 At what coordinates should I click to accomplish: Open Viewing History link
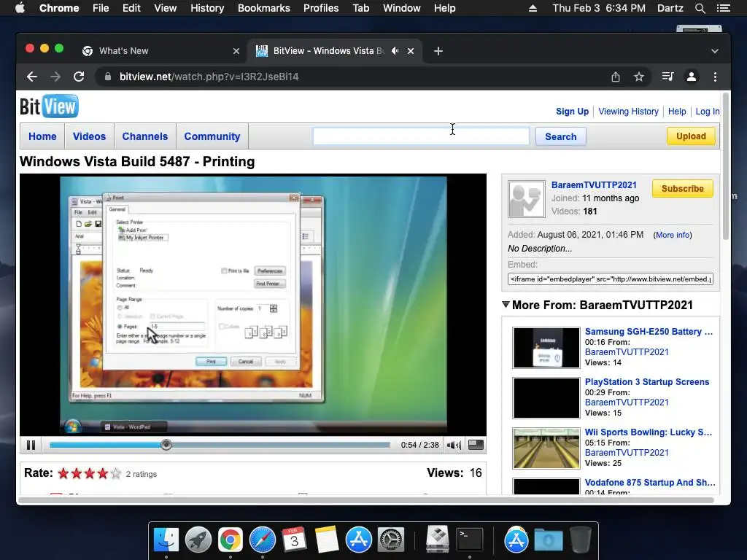(628, 112)
